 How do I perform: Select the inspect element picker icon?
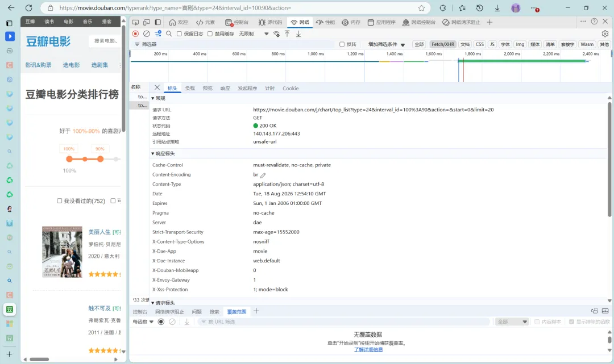tap(135, 22)
